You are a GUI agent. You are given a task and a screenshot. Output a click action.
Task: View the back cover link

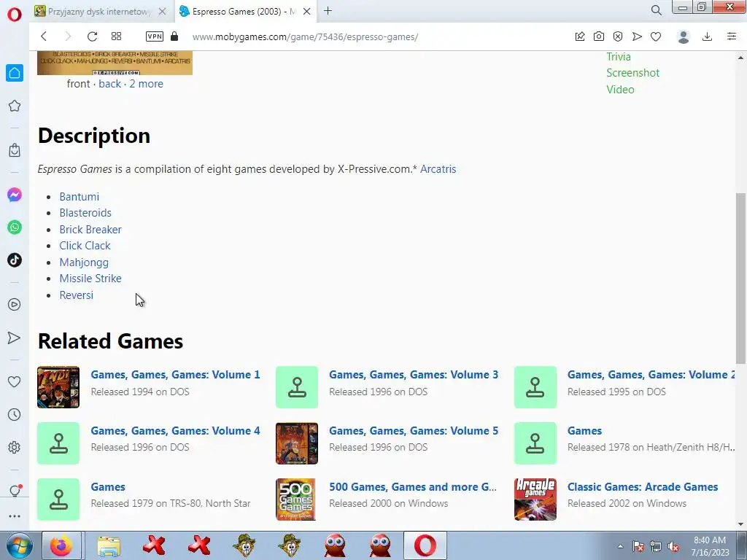point(109,84)
